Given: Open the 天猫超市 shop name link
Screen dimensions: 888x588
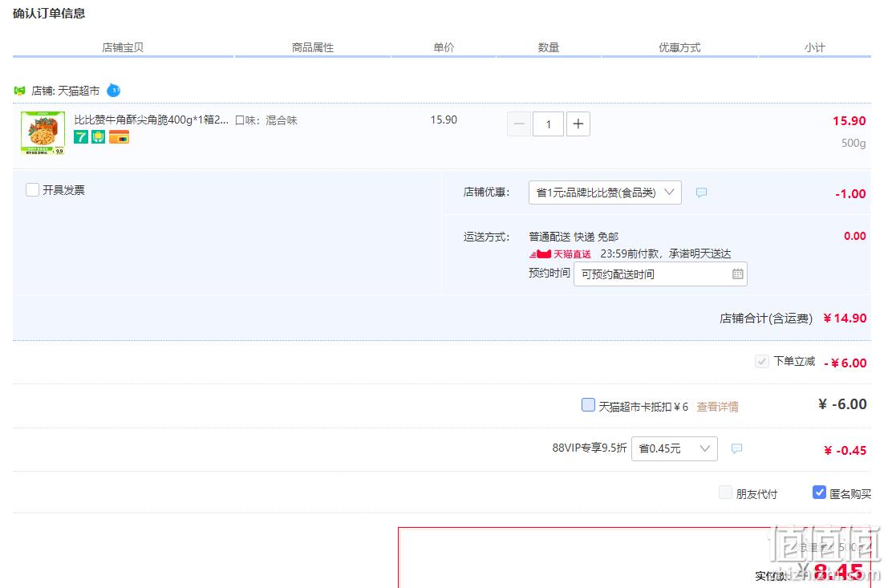Looking at the screenshot, I should pyautogui.click(x=78, y=91).
